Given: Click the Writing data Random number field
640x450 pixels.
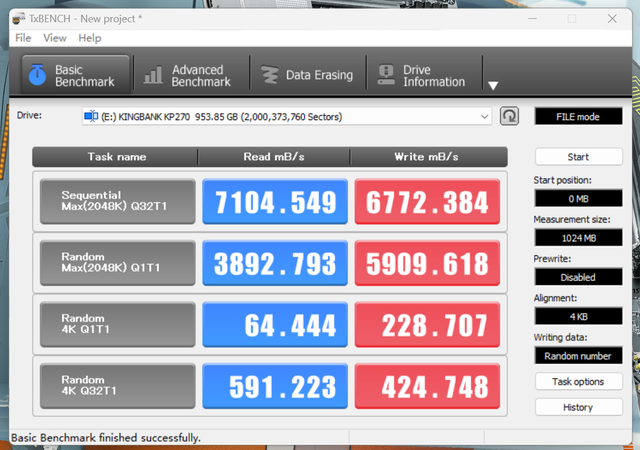Looking at the screenshot, I should coord(578,356).
